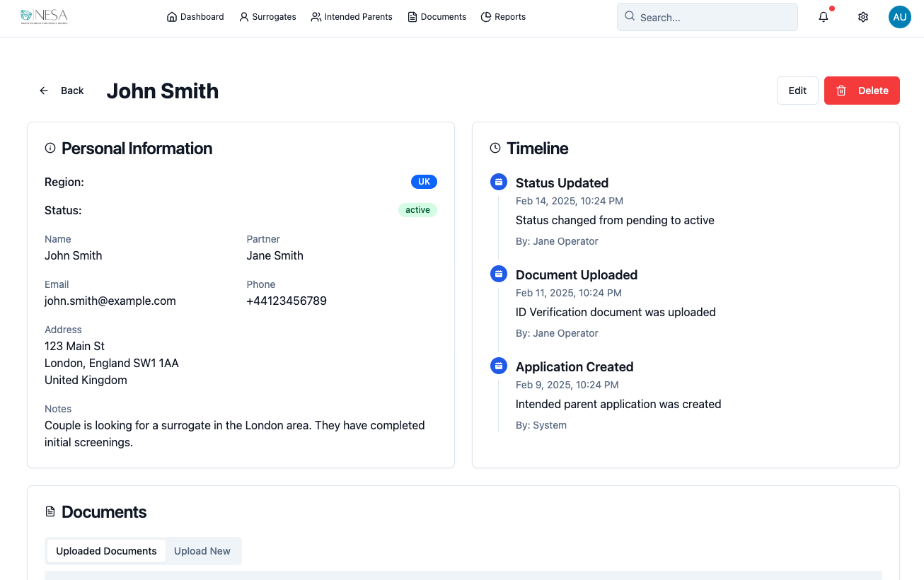The width and height of the screenshot is (924, 580).
Task: Click the Dashboard home icon
Action: pyautogui.click(x=172, y=17)
